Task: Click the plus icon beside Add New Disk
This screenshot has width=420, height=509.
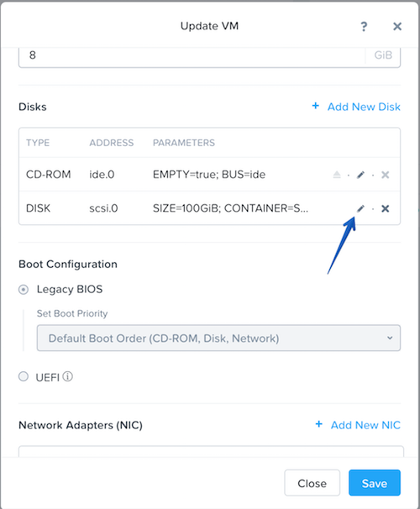Action: [316, 106]
